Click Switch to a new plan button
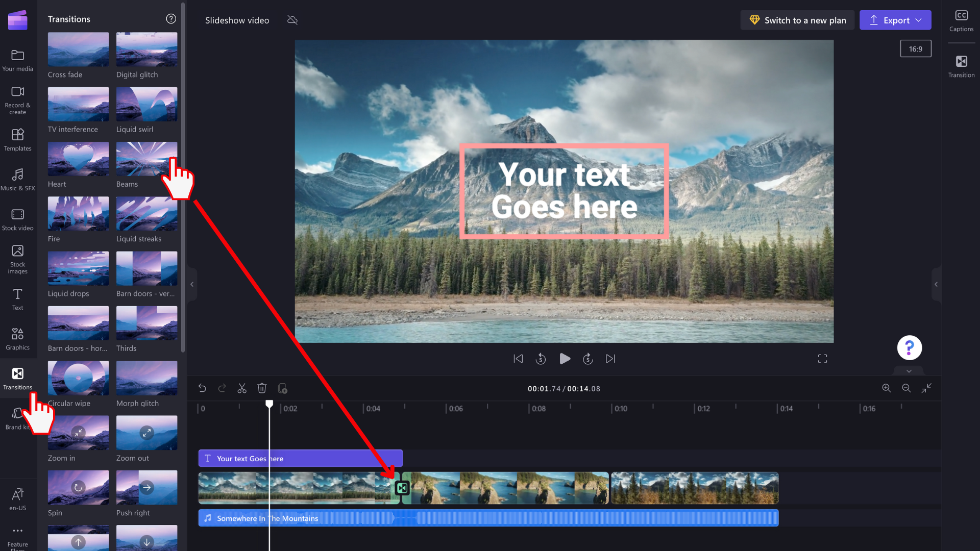The width and height of the screenshot is (980, 551). click(797, 20)
